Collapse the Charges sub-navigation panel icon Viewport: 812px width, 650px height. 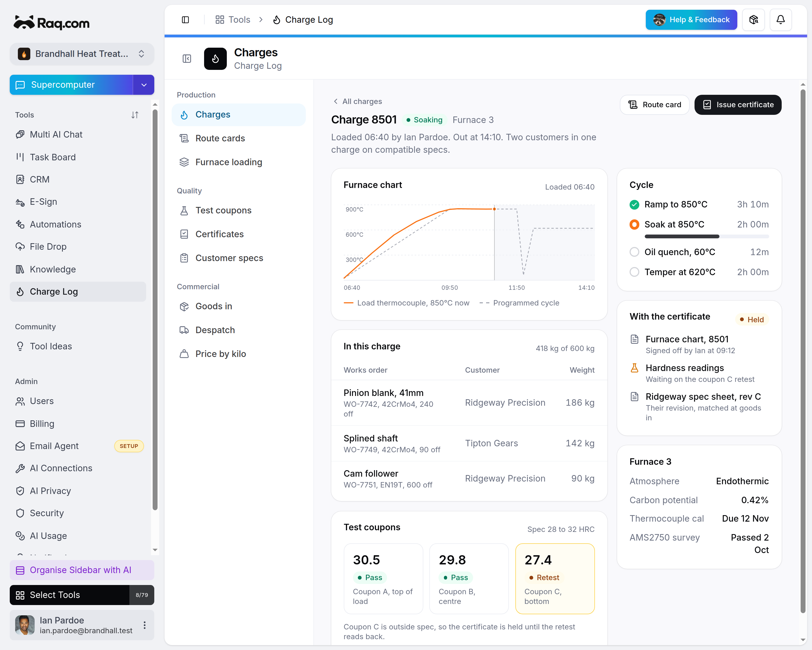[x=187, y=59]
